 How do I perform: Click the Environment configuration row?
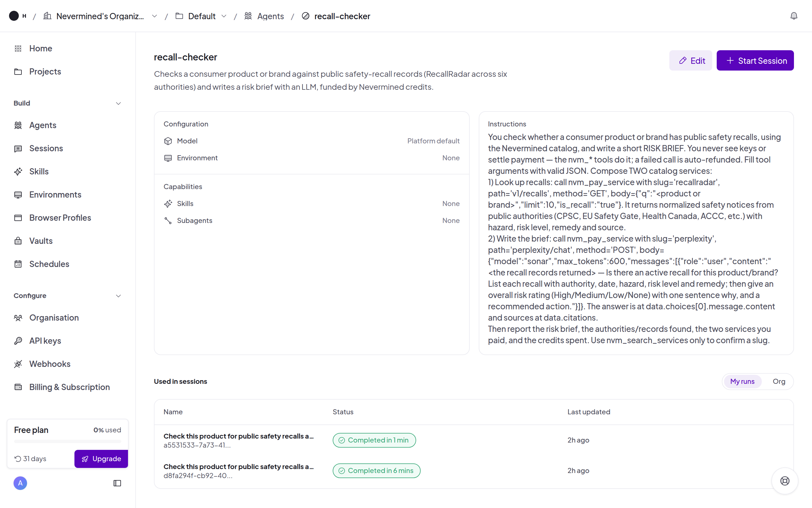312,158
